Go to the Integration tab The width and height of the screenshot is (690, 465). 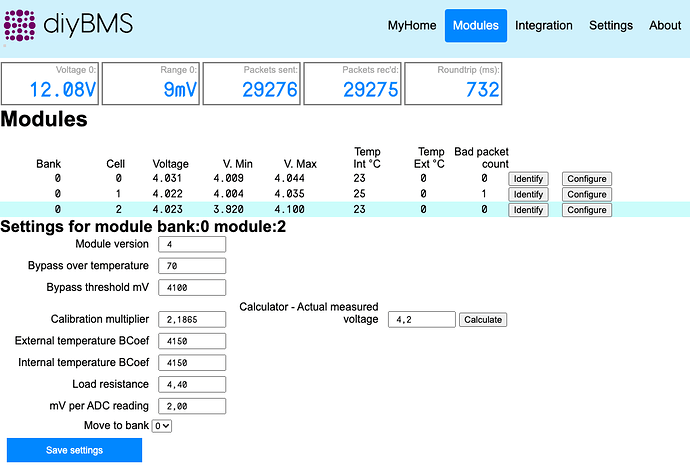pos(544,26)
